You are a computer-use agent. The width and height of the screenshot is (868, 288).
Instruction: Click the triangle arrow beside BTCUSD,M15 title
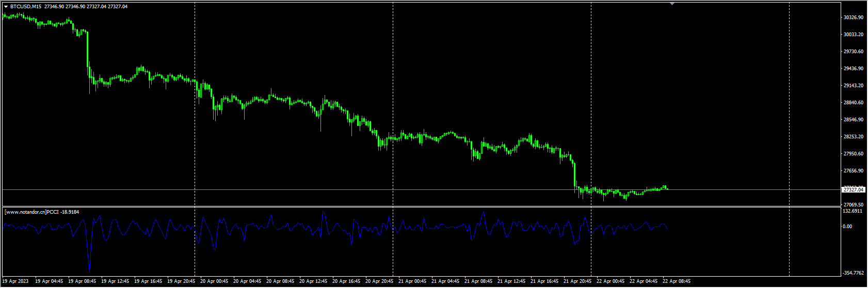[x=6, y=7]
